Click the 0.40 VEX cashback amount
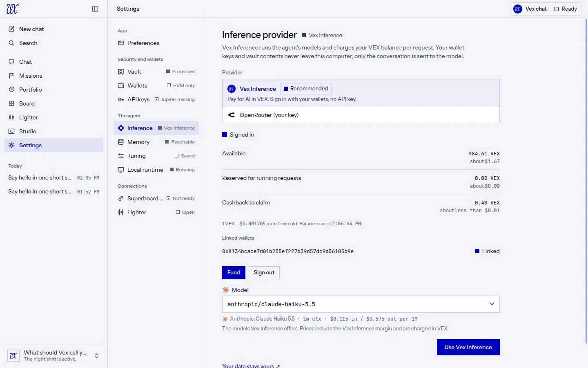This screenshot has width=588, height=368. pos(487,203)
